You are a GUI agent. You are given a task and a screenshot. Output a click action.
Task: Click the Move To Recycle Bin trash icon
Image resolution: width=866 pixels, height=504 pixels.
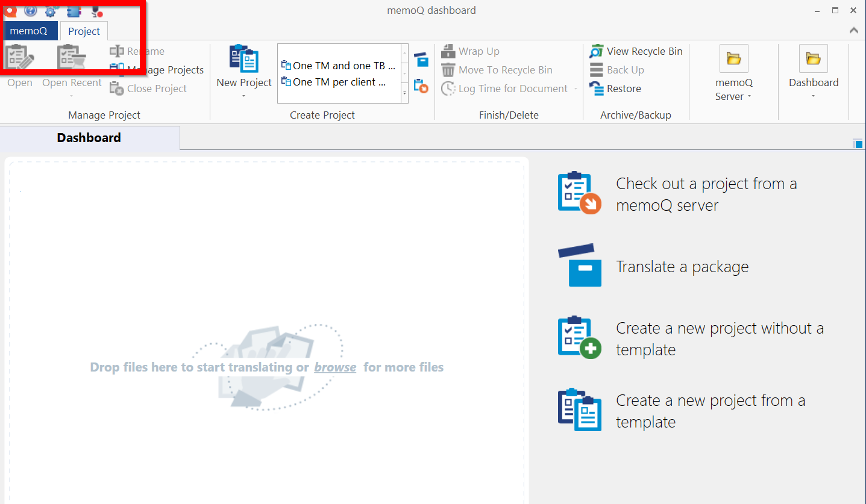[448, 70]
